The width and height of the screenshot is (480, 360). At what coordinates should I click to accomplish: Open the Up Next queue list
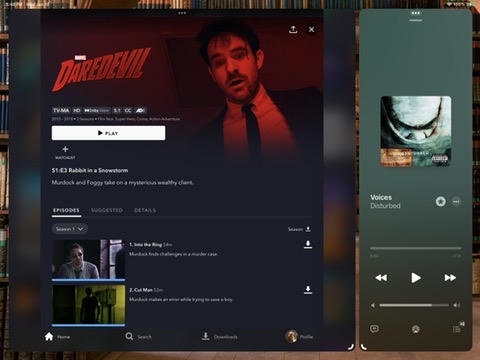tap(457, 329)
